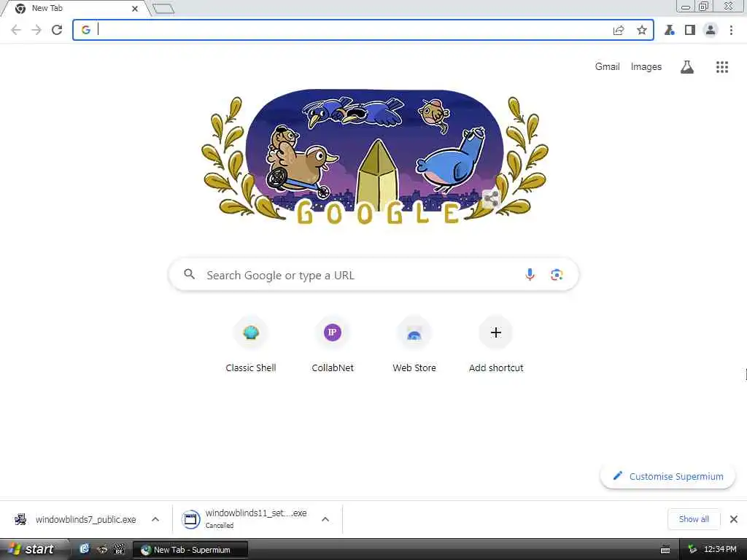Open the three-dot browser menu
Viewport: 747px width, 560px height.
pyautogui.click(x=731, y=30)
